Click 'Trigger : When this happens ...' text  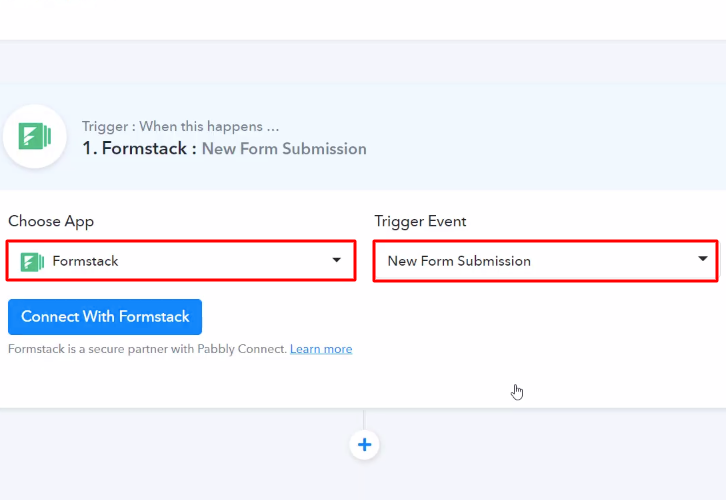point(181,126)
